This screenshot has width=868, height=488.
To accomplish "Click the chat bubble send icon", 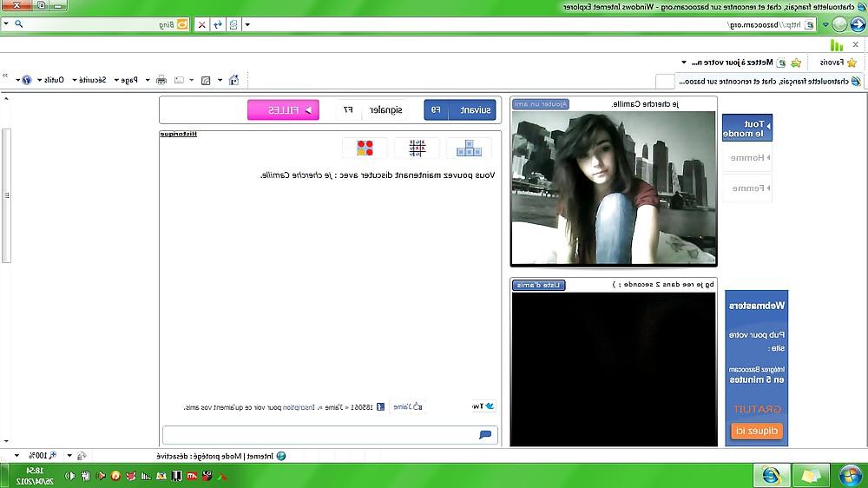I will 485,435.
